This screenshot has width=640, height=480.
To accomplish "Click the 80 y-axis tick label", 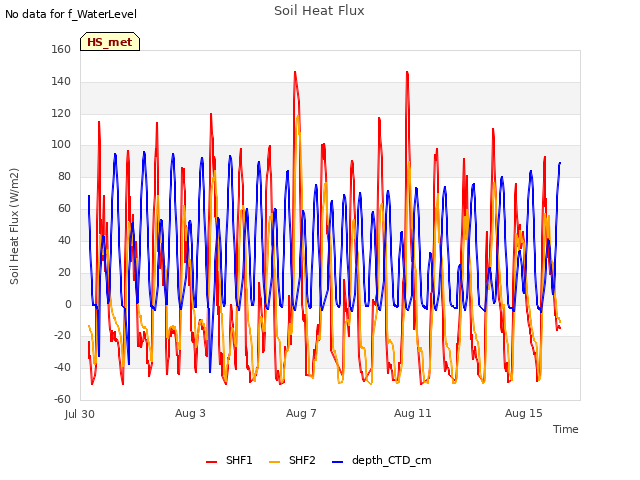I will click(64, 176).
